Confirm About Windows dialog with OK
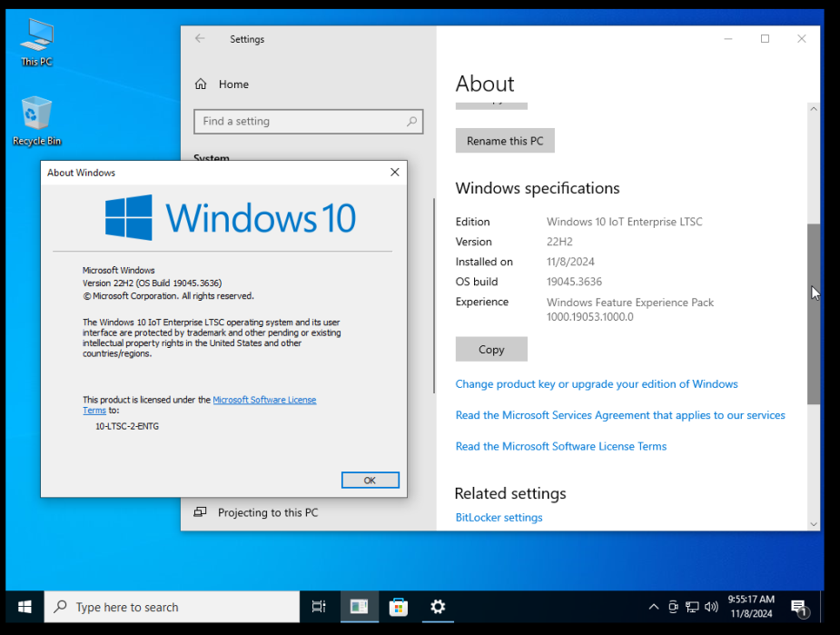The height and width of the screenshot is (635, 840). [371, 481]
